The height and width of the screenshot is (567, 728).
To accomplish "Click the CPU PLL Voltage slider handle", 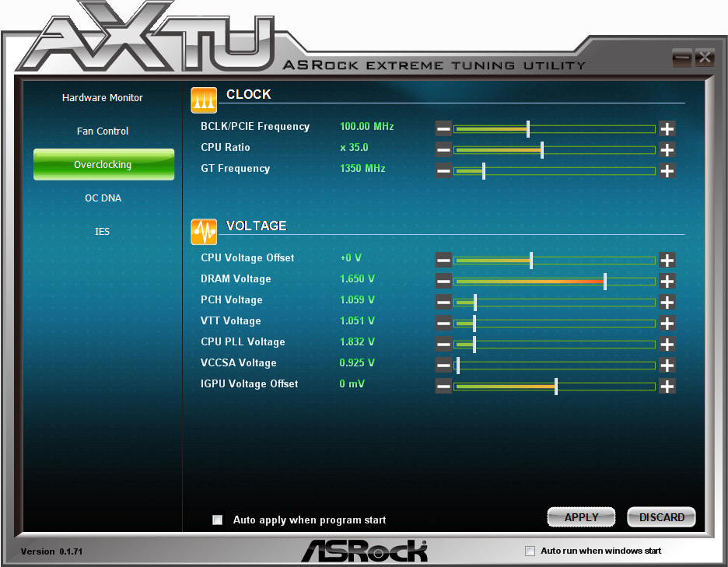I will pos(474,344).
